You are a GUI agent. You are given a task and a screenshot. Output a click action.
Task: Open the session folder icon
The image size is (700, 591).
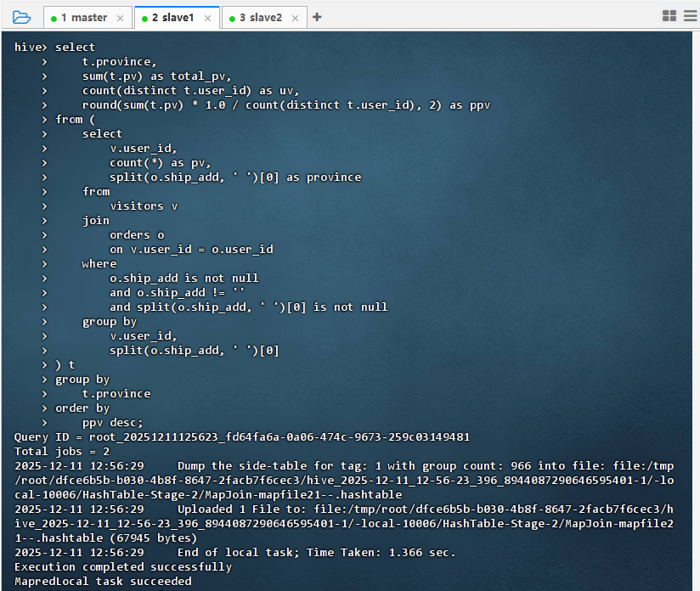21,18
